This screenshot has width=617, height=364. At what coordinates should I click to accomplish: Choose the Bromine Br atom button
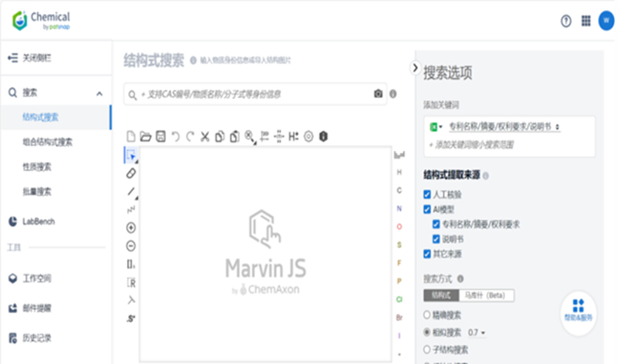(x=399, y=318)
